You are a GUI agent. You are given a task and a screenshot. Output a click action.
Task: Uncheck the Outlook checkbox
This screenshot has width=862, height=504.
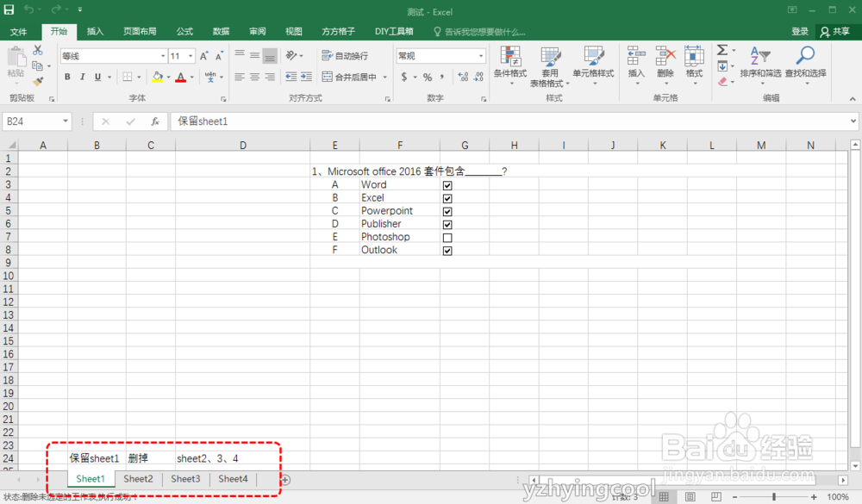pos(447,251)
